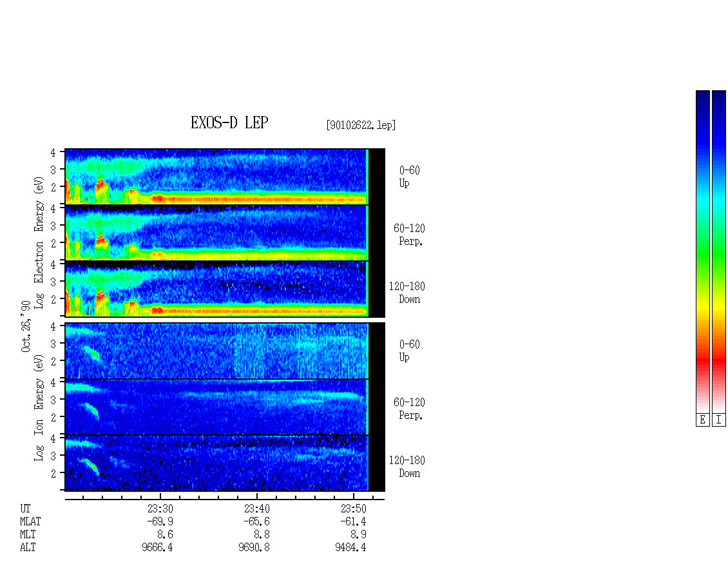Click the electron color scale bar above E
728x564 pixels.
[702, 251]
